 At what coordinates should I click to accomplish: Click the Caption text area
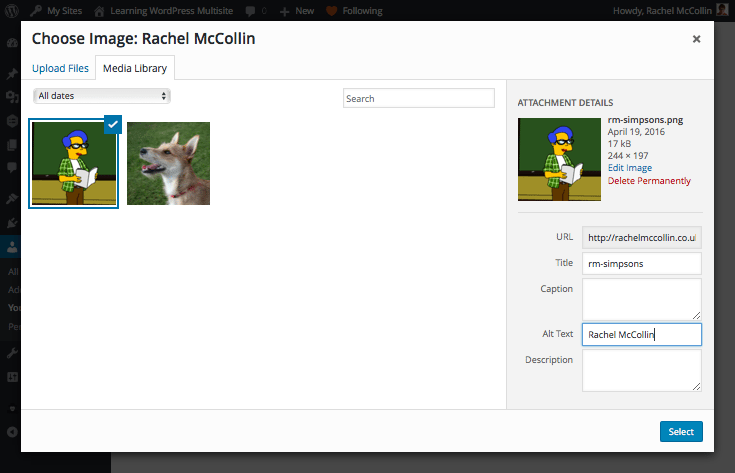coord(642,300)
